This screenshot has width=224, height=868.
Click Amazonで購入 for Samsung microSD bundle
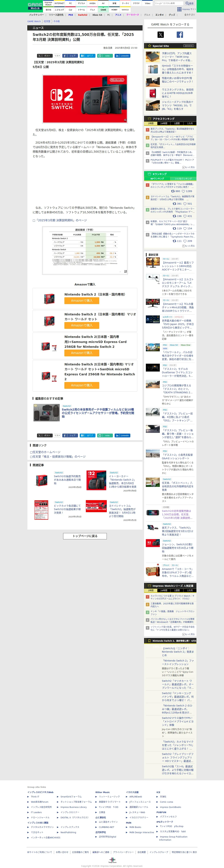tap(82, 353)
